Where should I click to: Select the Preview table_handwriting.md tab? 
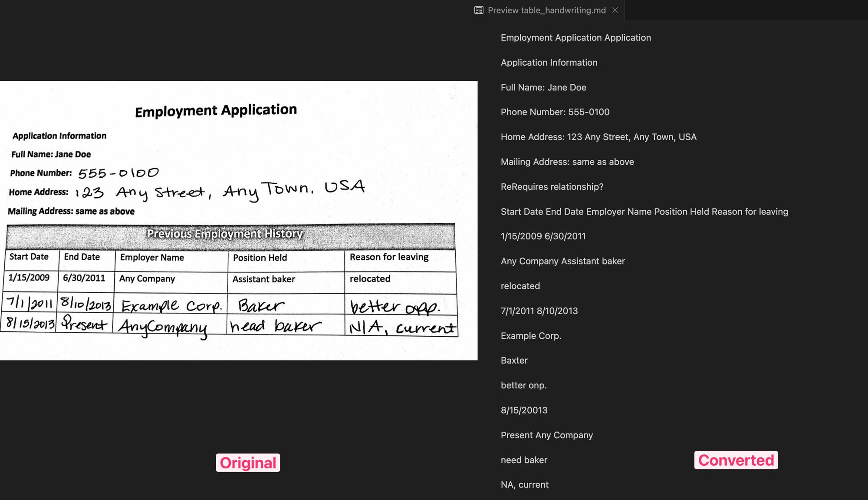tap(546, 10)
